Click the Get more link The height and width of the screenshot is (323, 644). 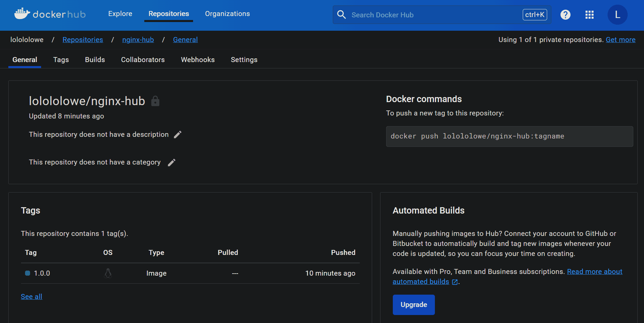tap(621, 40)
